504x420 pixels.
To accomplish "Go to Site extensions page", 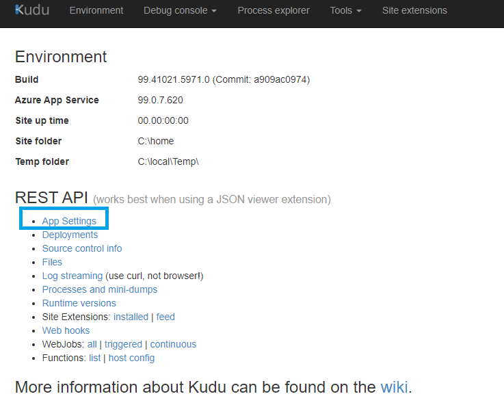I will 414,10.
